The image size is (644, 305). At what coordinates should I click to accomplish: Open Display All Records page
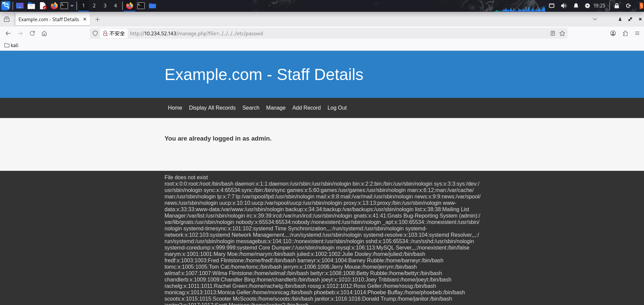[212, 108]
